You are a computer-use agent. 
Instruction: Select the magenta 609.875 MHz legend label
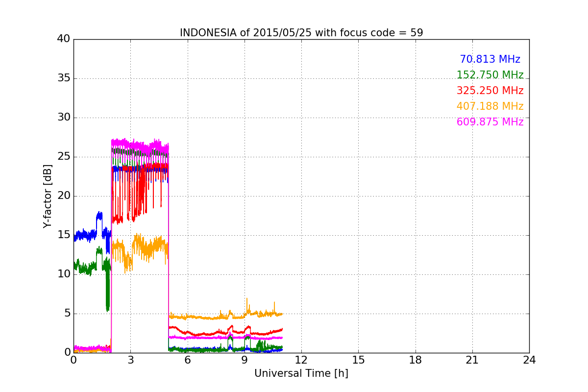point(490,122)
